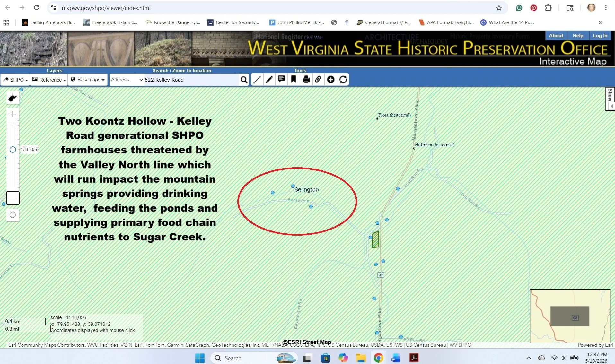Viewport: 615px width, 364px height.
Task: Open the SHPO layers dropdown
Action: tap(15, 80)
